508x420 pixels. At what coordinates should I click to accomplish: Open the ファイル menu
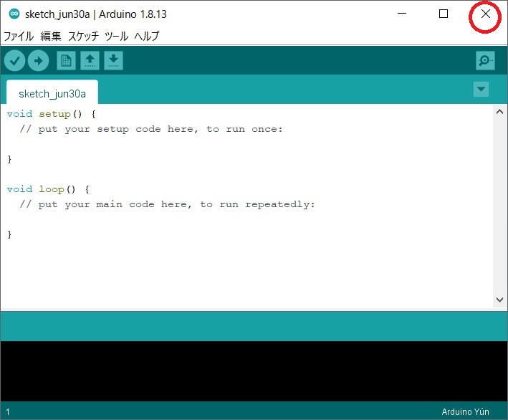pos(19,36)
